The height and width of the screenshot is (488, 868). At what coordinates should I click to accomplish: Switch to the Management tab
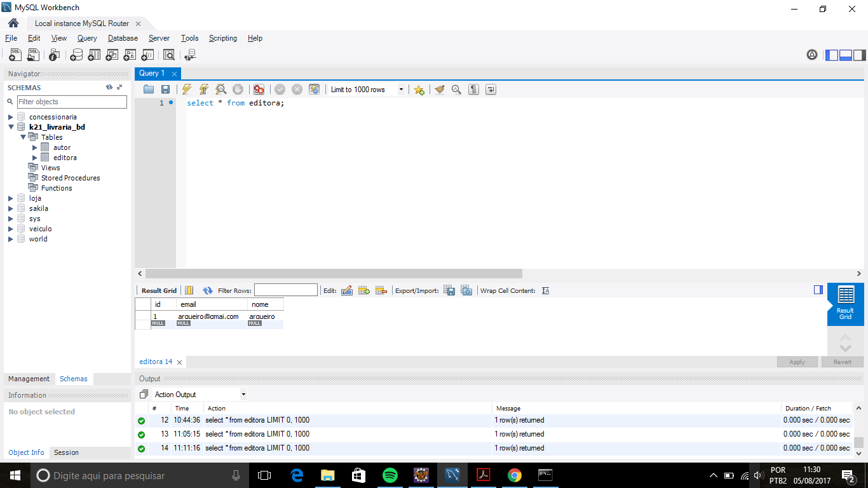[29, 379]
